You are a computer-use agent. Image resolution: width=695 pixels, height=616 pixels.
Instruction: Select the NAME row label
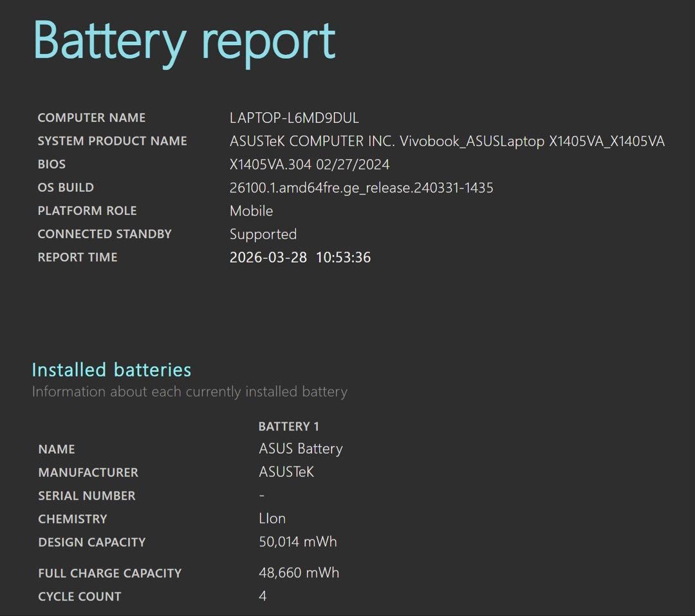click(56, 449)
